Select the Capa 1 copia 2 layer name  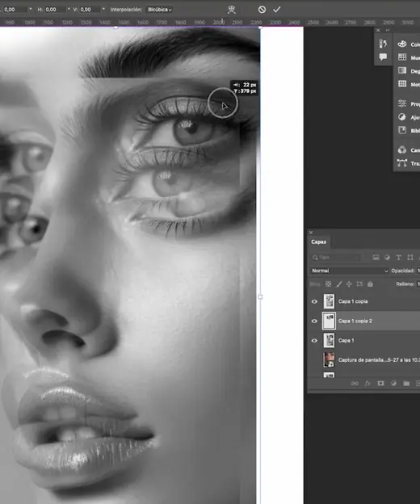pos(355,321)
